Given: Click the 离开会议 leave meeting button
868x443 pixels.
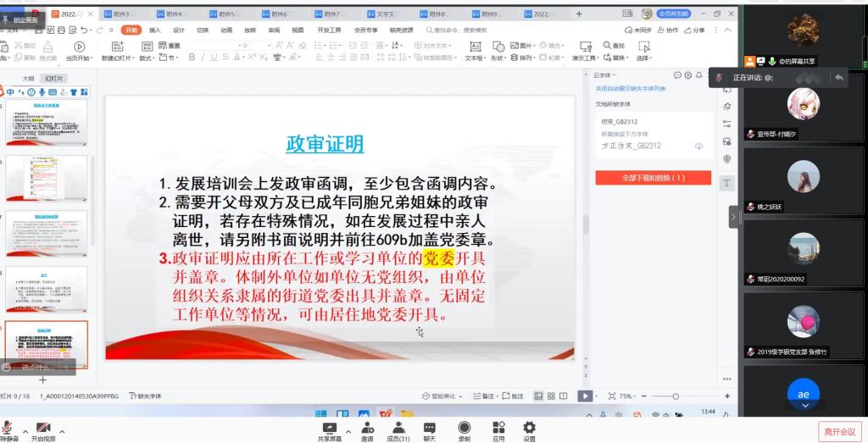Looking at the screenshot, I should click(x=840, y=431).
